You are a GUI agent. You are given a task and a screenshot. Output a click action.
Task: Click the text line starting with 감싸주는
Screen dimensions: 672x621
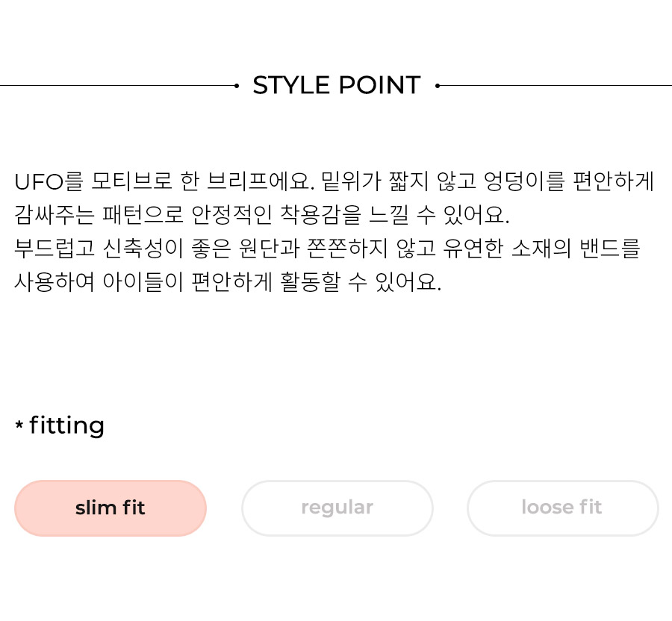point(262,214)
